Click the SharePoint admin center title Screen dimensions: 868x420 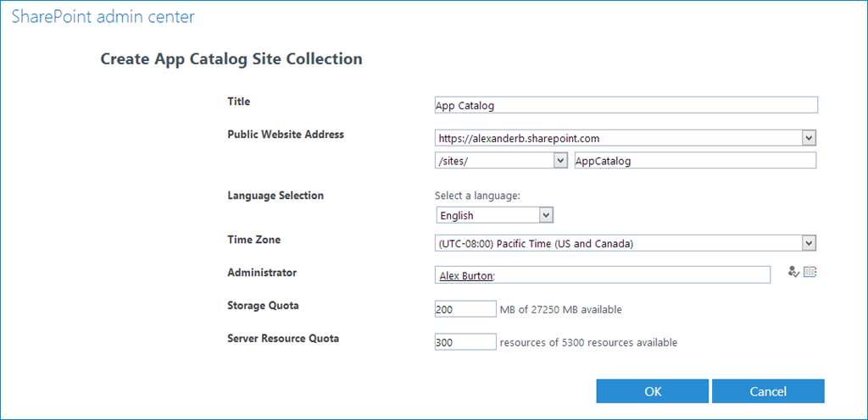tap(103, 17)
